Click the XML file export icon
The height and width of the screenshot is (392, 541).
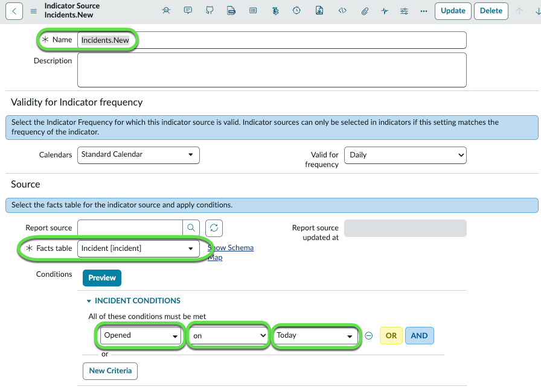(231, 11)
